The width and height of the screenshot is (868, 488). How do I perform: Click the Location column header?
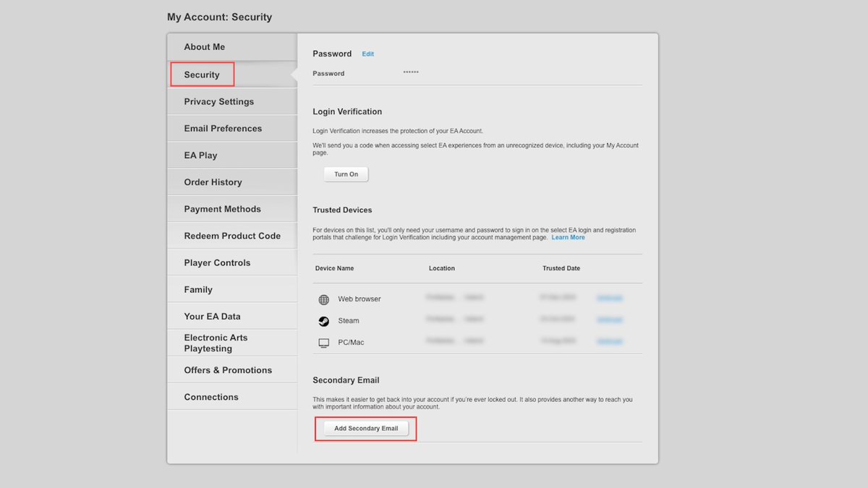[442, 268]
